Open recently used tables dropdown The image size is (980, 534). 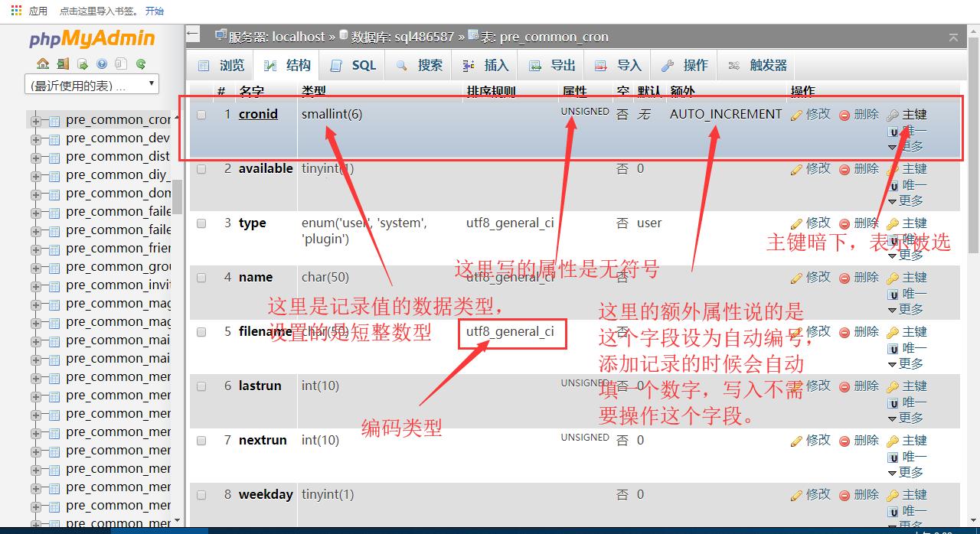[92, 85]
